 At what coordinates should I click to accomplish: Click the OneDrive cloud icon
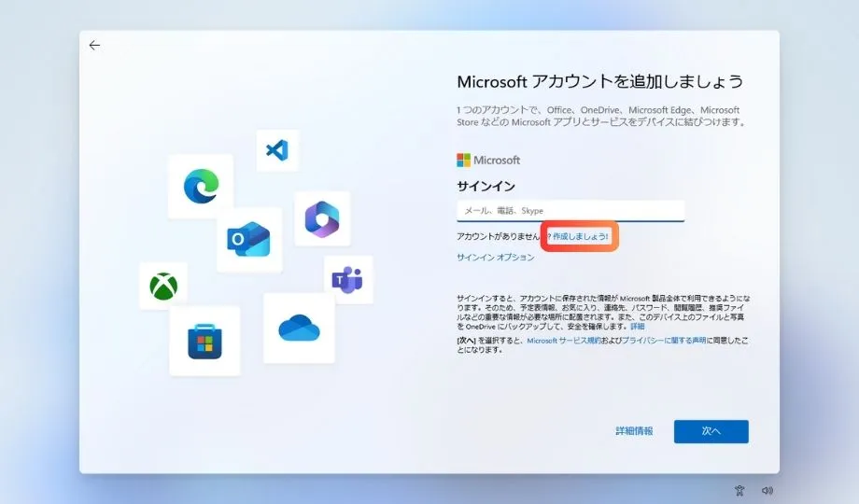tap(299, 329)
